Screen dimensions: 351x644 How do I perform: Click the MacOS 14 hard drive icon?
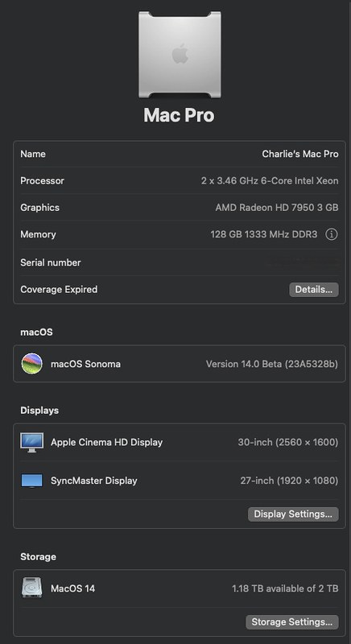[31, 588]
